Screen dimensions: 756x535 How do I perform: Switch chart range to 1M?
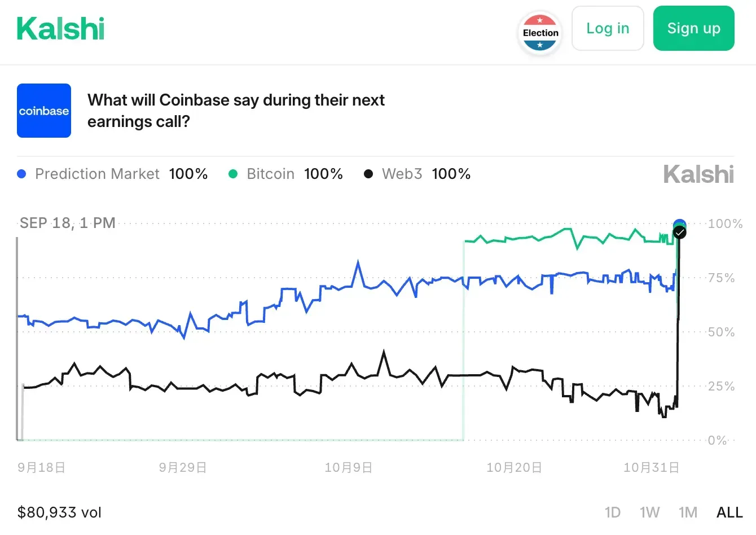688,512
